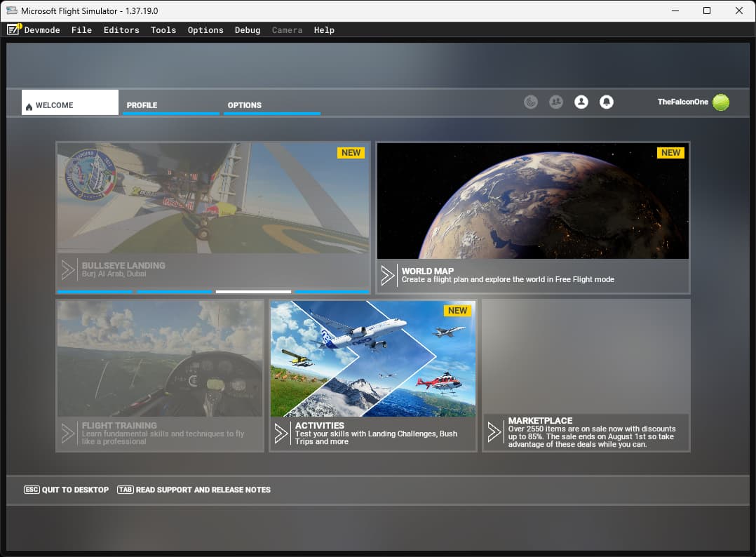Click the TAB key icon in the footer
The width and height of the screenshot is (756, 557).
click(126, 490)
